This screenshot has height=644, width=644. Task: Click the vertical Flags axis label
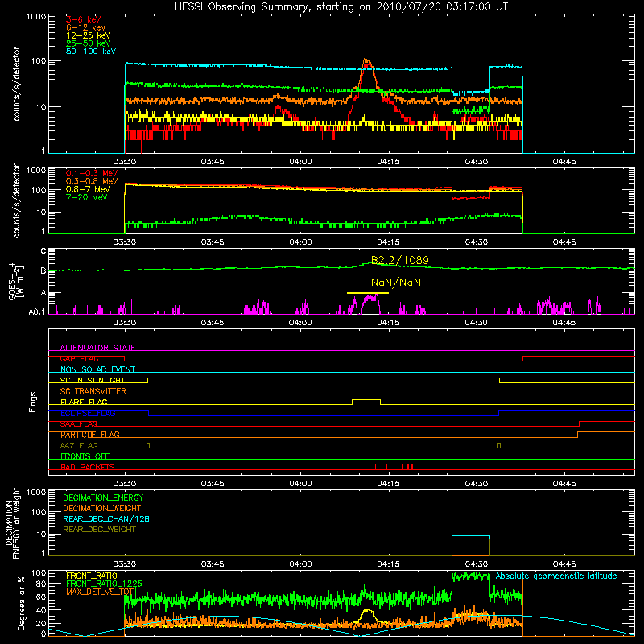32,402
